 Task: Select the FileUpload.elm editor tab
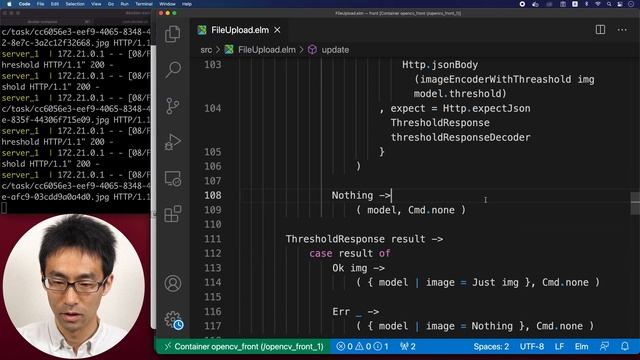[x=239, y=30]
